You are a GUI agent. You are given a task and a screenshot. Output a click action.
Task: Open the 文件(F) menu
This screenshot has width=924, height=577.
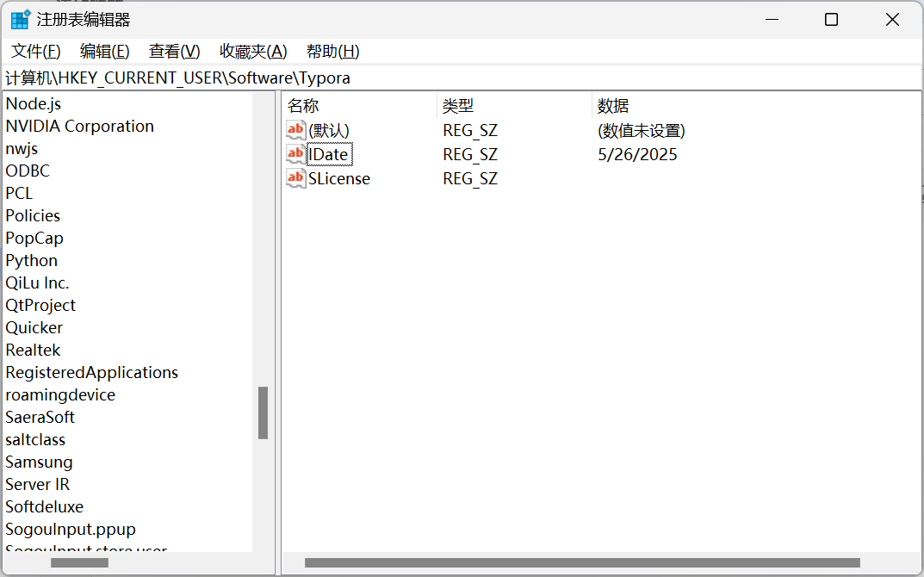pyautogui.click(x=36, y=52)
